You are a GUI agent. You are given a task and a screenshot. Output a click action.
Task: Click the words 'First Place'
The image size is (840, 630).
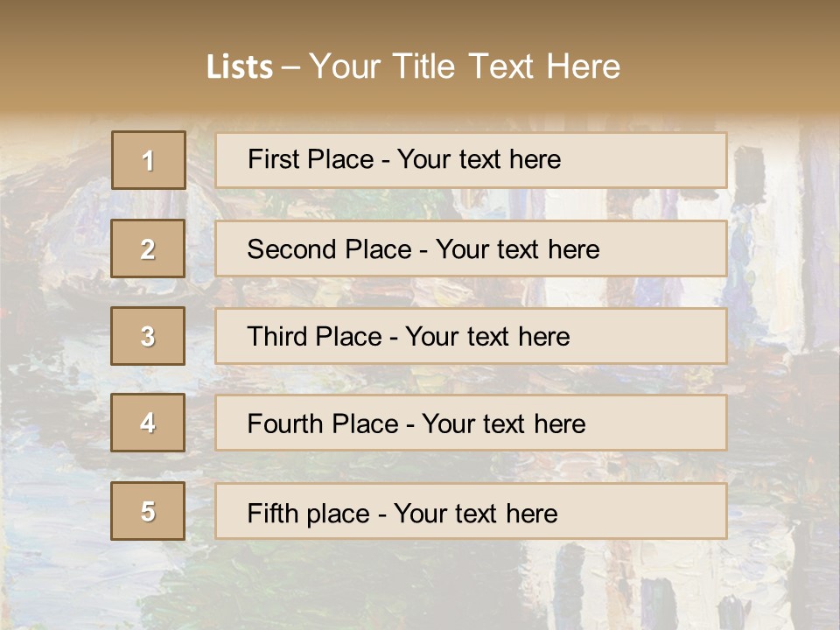point(308,159)
